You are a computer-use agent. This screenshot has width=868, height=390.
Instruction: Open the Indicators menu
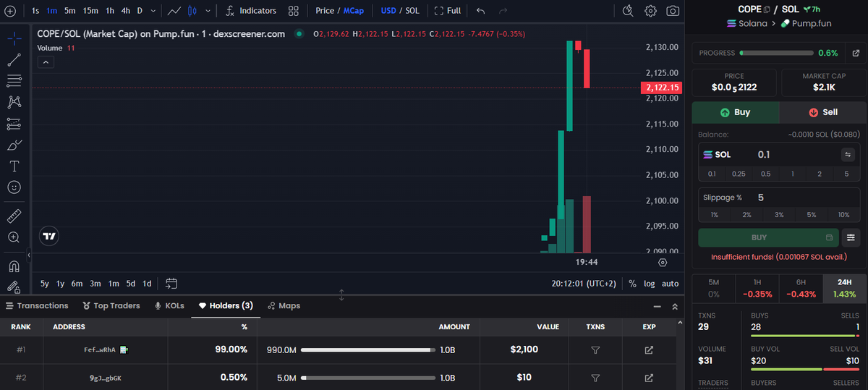click(251, 11)
